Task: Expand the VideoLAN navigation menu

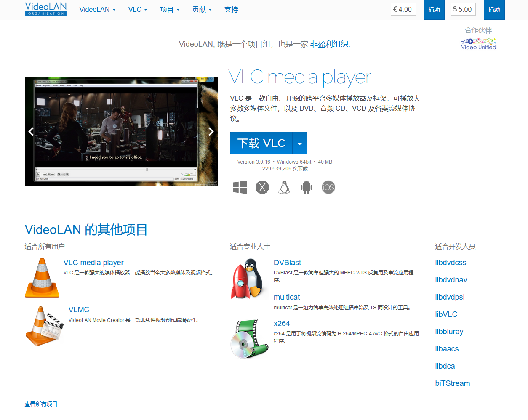Action: [x=97, y=10]
